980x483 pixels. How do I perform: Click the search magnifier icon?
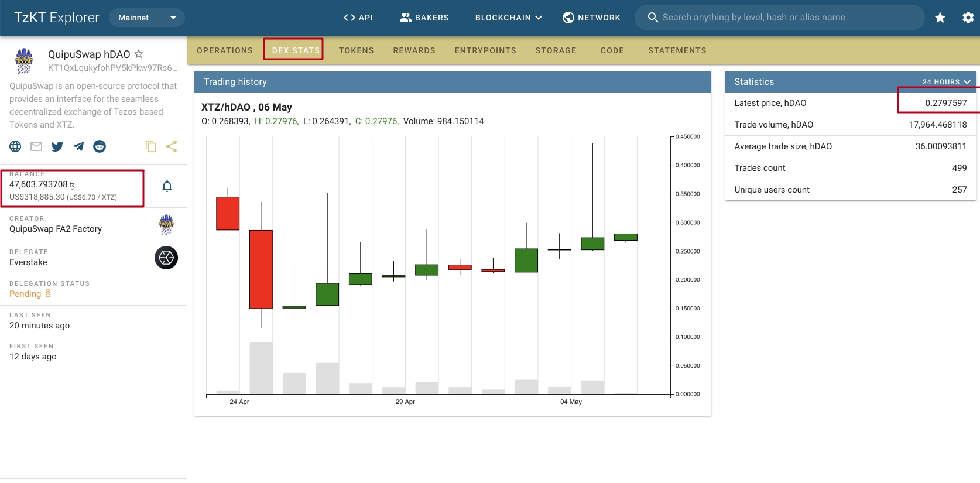click(x=653, y=18)
